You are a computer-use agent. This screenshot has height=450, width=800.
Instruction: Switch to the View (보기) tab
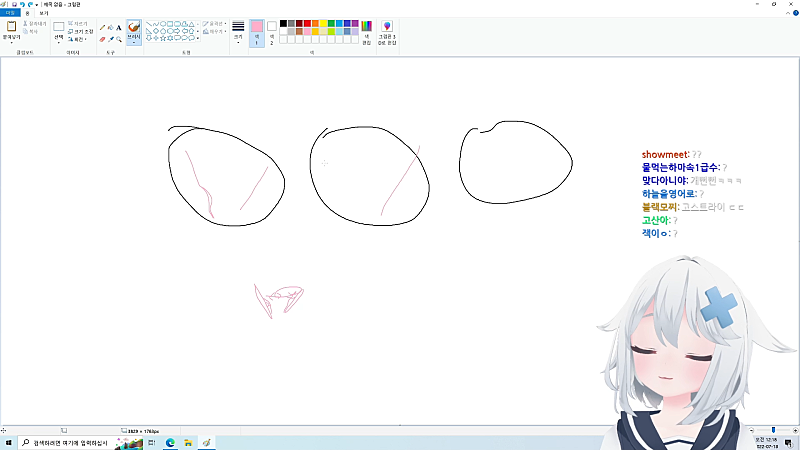click(43, 13)
